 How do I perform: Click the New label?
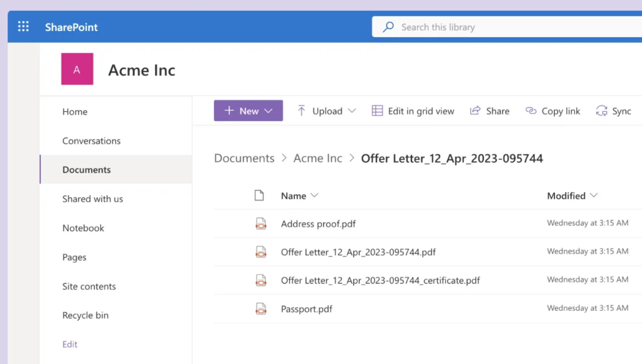tap(249, 111)
